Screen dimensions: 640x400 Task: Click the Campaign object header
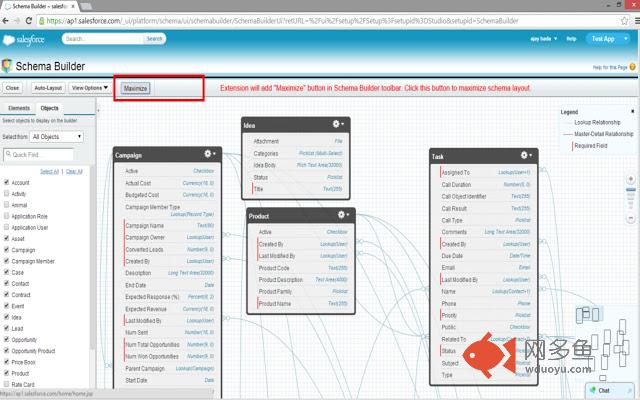[x=167, y=155]
